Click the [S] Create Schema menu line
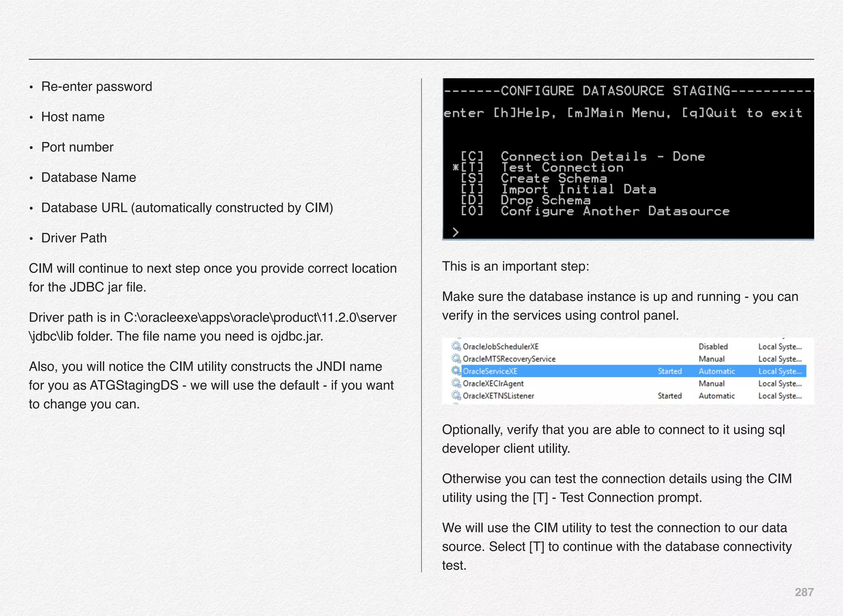 [x=533, y=178]
